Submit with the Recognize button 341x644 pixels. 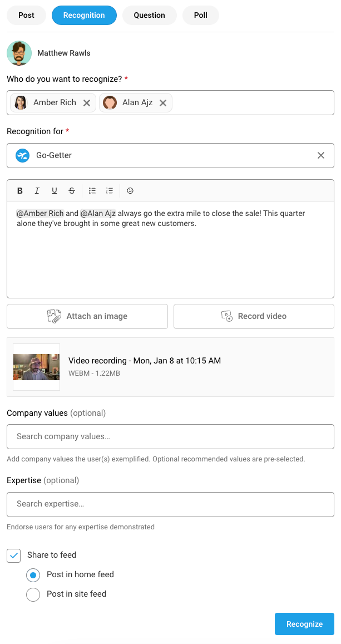point(304,624)
